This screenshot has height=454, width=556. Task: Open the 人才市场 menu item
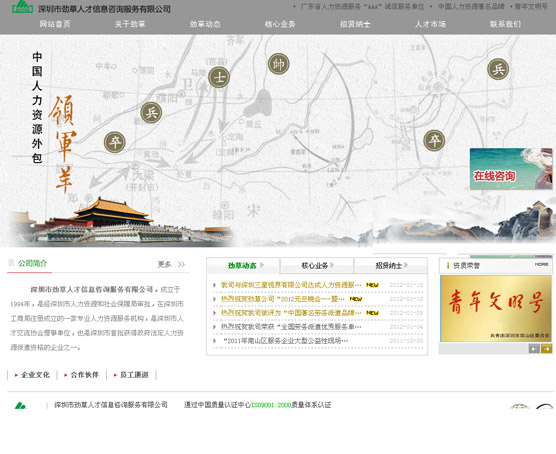pos(430,24)
